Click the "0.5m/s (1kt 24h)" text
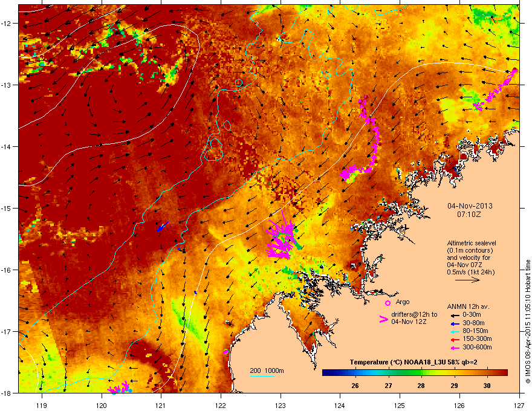 pyautogui.click(x=470, y=272)
